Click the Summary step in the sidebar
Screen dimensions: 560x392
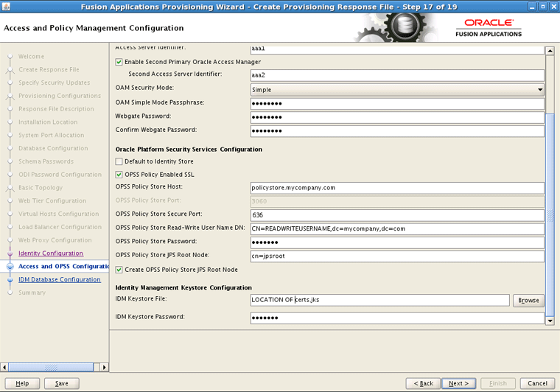[32, 293]
